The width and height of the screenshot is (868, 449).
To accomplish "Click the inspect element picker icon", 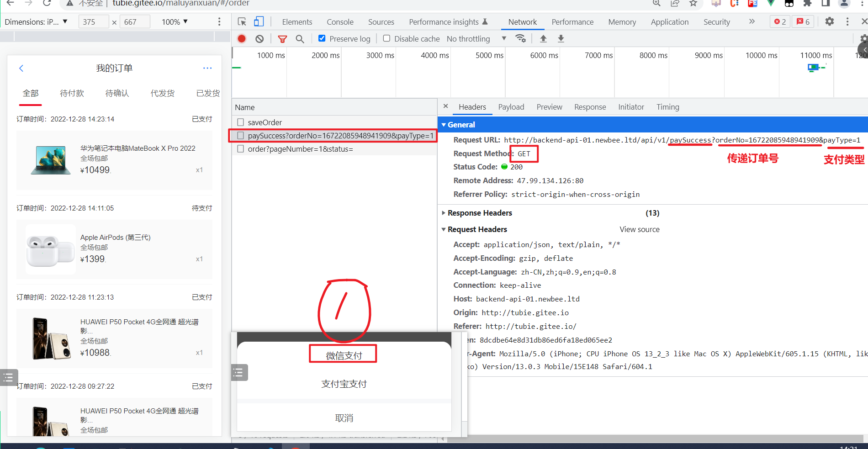I will [x=242, y=21].
